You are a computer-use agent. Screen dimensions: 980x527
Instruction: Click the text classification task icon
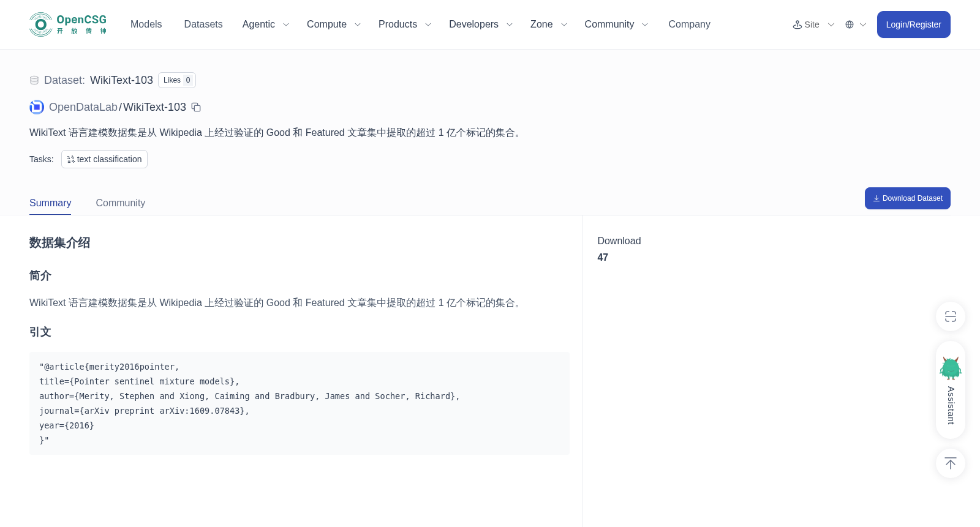coord(71,159)
